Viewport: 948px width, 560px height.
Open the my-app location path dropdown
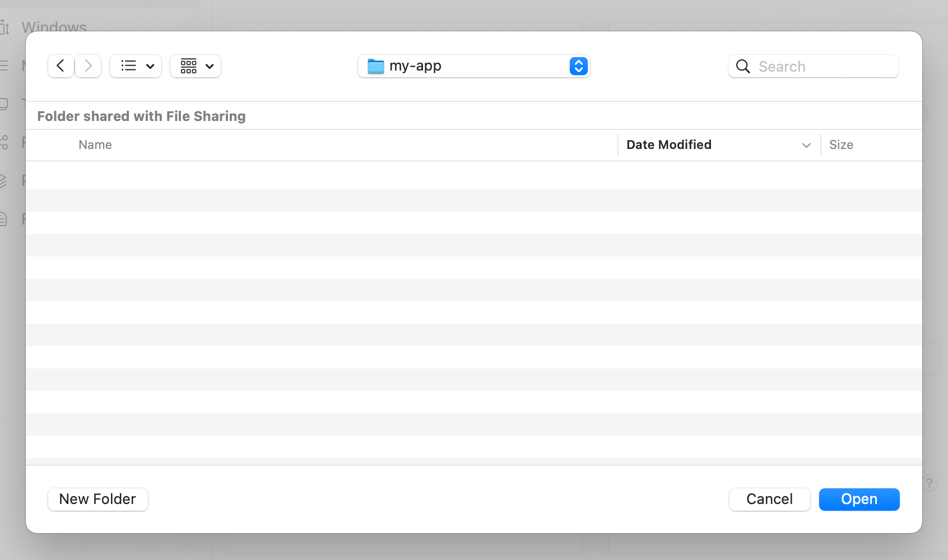pyautogui.click(x=578, y=66)
